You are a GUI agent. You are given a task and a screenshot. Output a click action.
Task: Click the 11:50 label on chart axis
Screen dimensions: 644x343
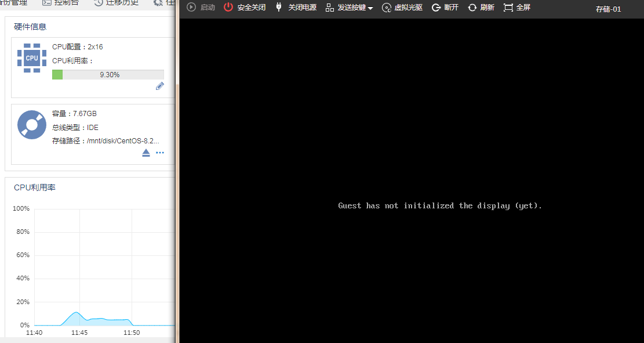[x=132, y=333]
